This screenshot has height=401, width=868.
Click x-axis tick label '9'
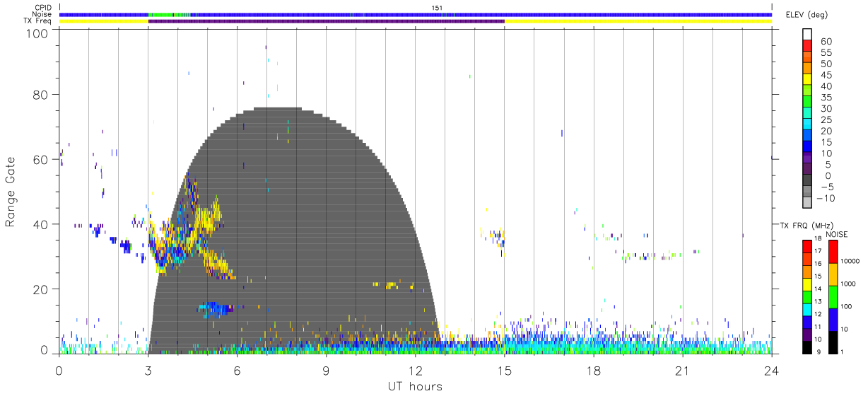pyautogui.click(x=327, y=370)
